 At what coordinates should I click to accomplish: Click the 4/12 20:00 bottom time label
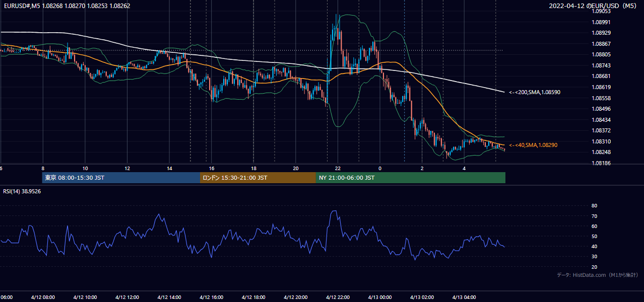click(x=296, y=297)
